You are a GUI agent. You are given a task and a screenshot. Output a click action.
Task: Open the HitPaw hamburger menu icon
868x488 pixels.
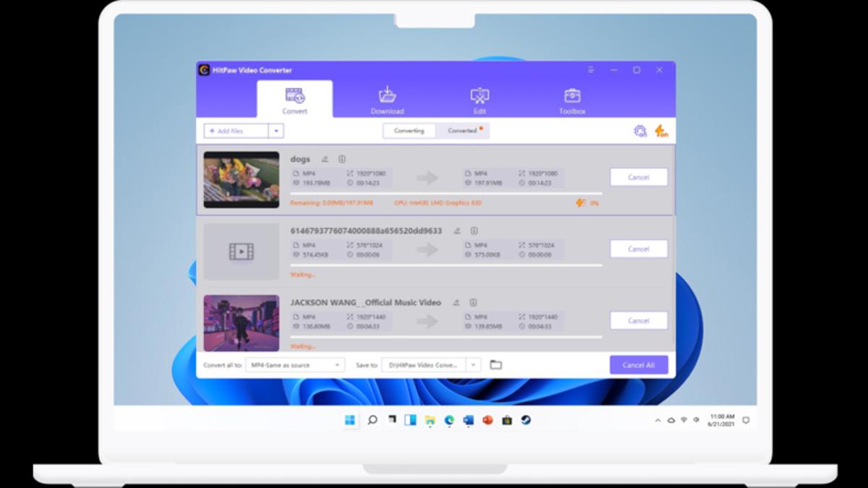point(591,70)
